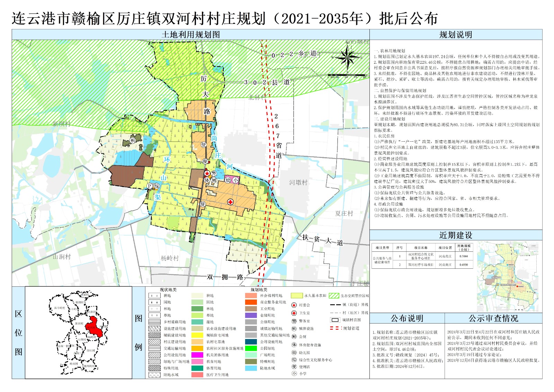Click the 公用设施用地 dark teal swatch
Screen dimensions: 554x392
251,342
